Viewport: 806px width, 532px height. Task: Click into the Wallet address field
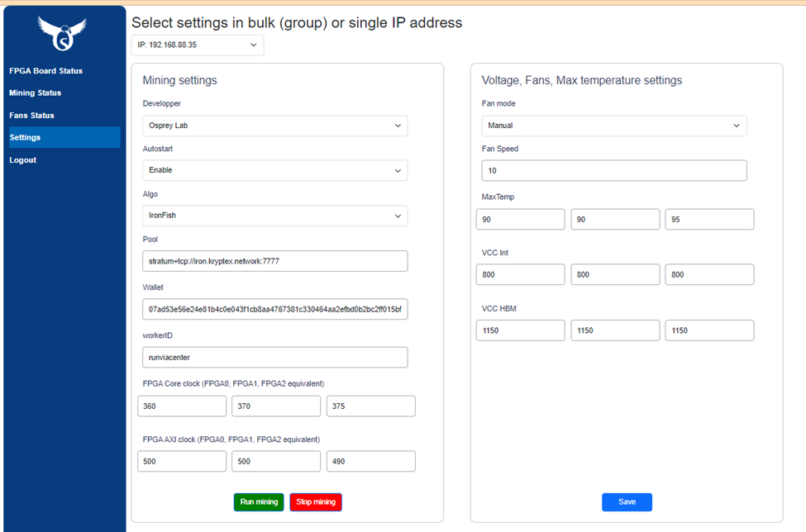coord(275,309)
